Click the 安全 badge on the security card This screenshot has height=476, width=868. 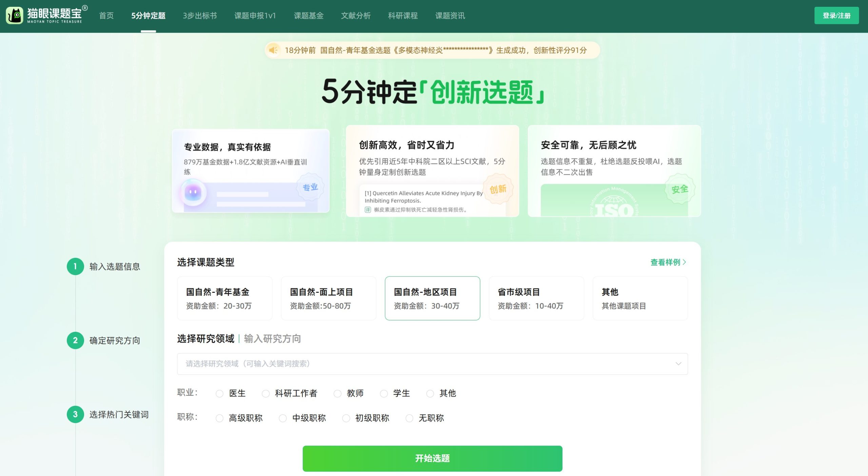tap(680, 190)
